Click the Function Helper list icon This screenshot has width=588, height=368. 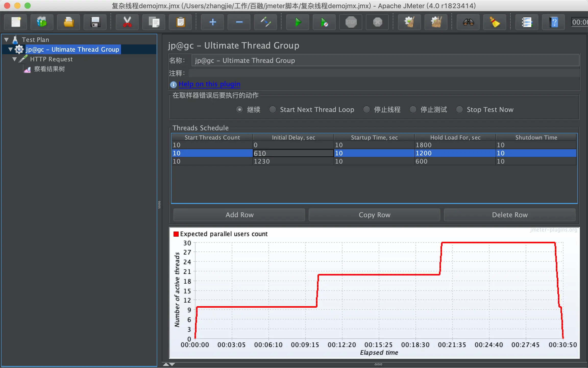[526, 22]
